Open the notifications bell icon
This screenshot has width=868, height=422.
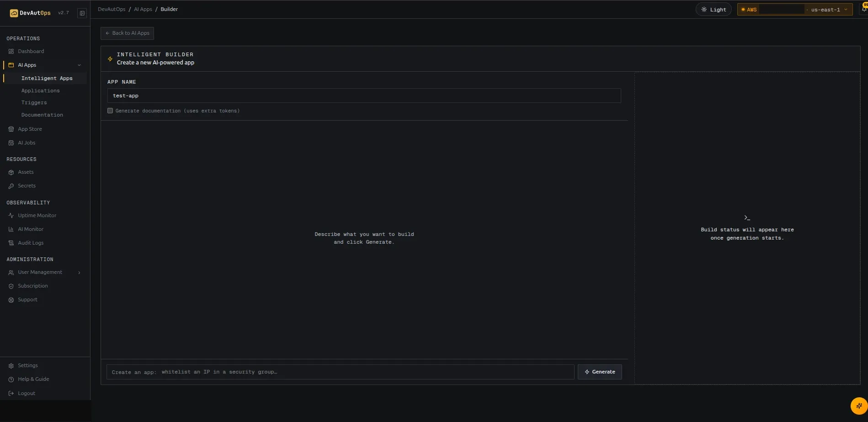[x=864, y=9]
